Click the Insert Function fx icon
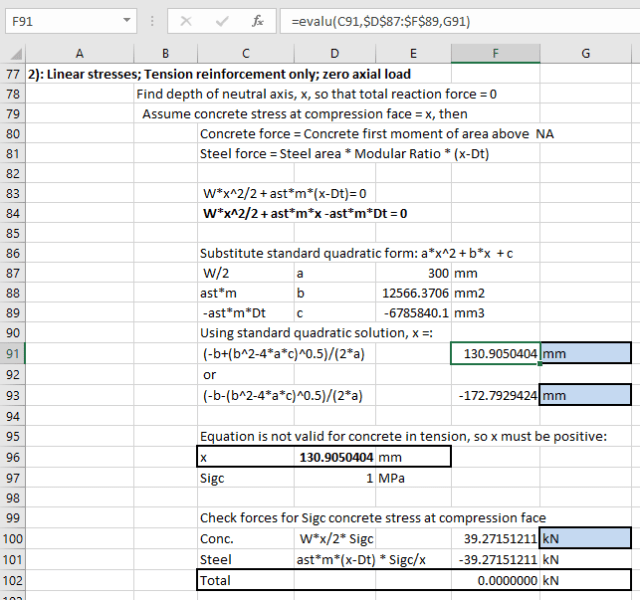640x600 pixels. tap(257, 20)
